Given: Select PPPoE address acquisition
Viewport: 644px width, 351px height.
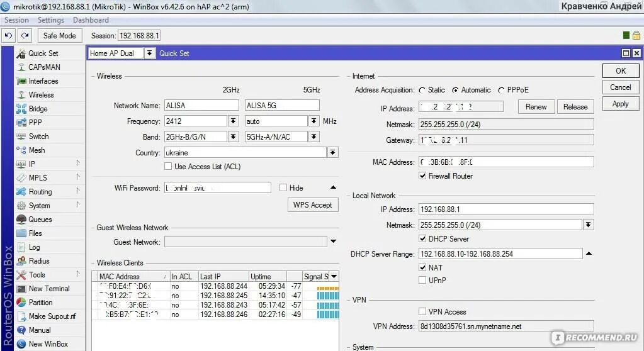Looking at the screenshot, I should click(x=501, y=90).
